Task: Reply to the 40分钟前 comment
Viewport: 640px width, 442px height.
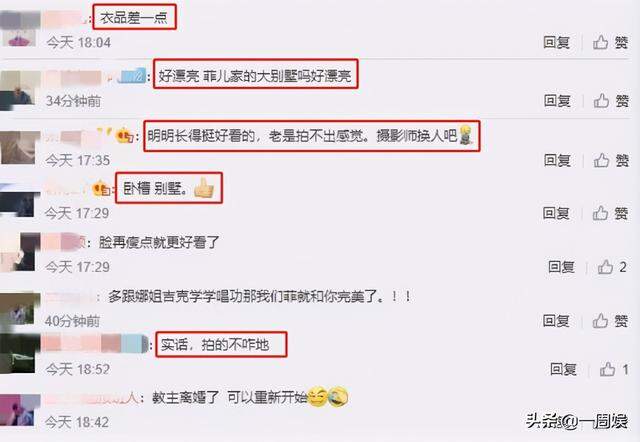Action: coord(556,321)
